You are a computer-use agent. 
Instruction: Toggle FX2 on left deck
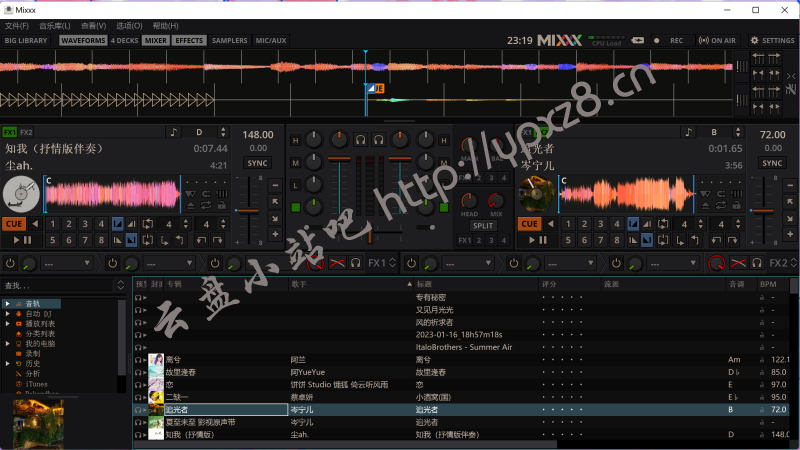coord(26,132)
